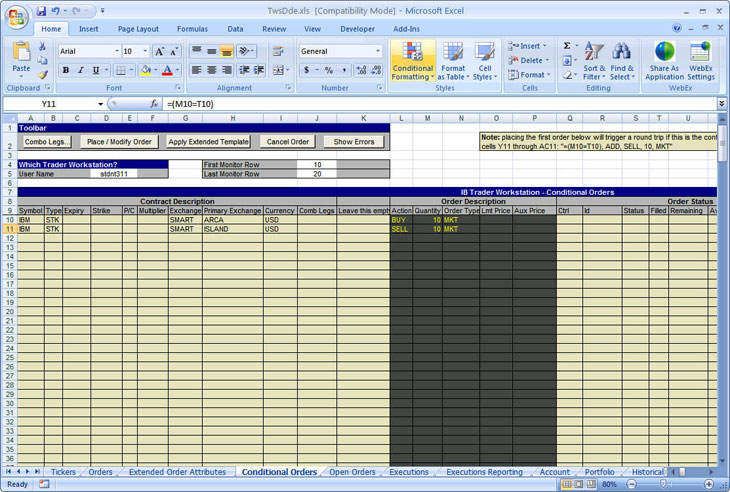Open Cell Styles gallery
Screen dimensions: 730x492
[x=485, y=61]
